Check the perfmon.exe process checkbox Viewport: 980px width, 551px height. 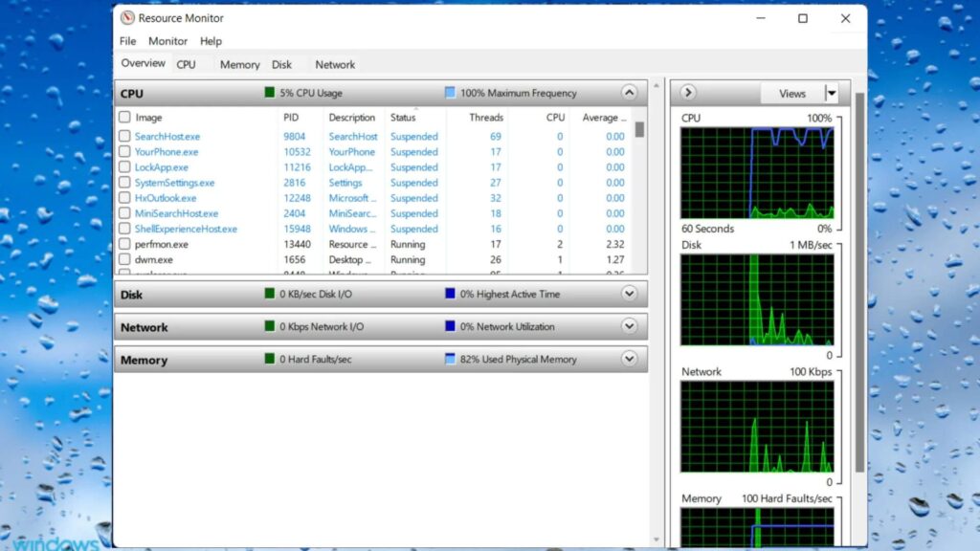pos(124,244)
